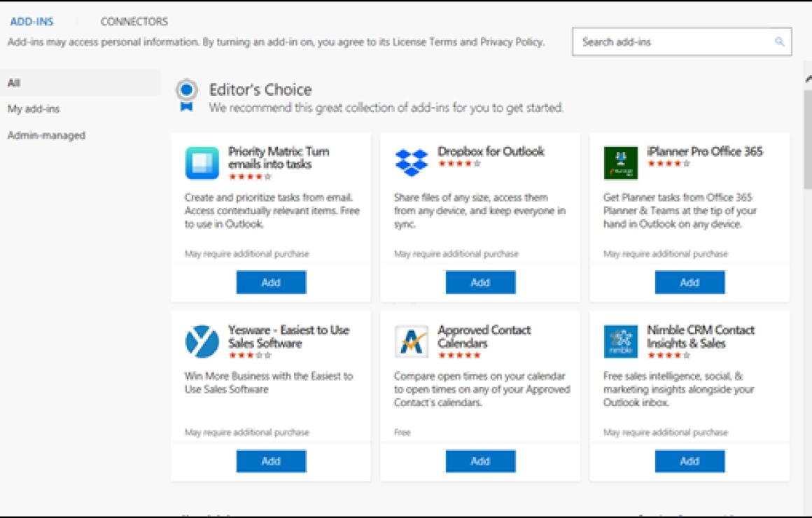Click "Get Planner tasks from Office 365" description
This screenshot has width=812, height=518.
coord(680,211)
